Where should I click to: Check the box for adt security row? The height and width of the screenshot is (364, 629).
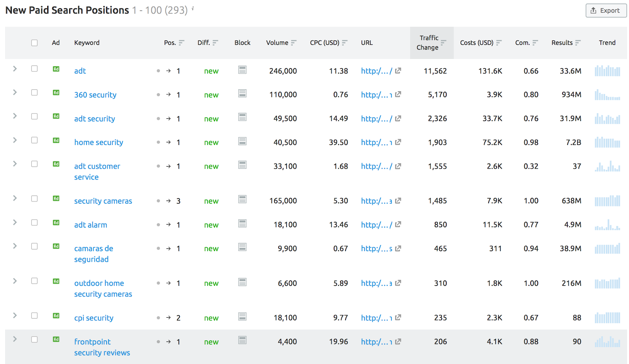pyautogui.click(x=35, y=116)
